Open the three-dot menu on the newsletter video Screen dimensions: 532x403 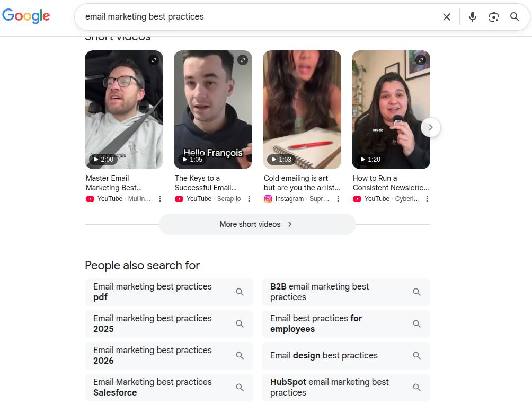427,199
